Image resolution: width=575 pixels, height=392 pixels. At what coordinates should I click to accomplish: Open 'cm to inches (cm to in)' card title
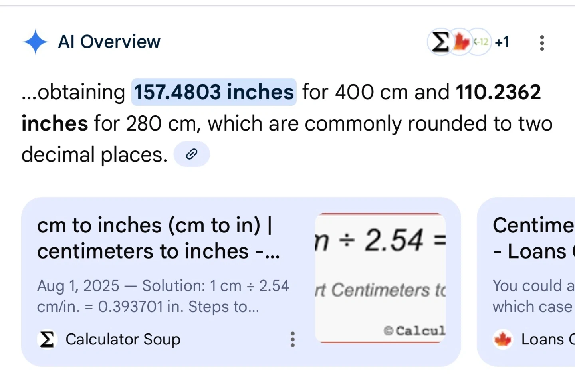[x=158, y=238]
